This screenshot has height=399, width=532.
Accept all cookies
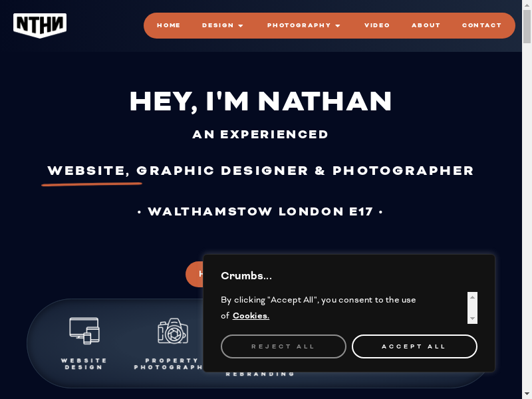tap(414, 346)
